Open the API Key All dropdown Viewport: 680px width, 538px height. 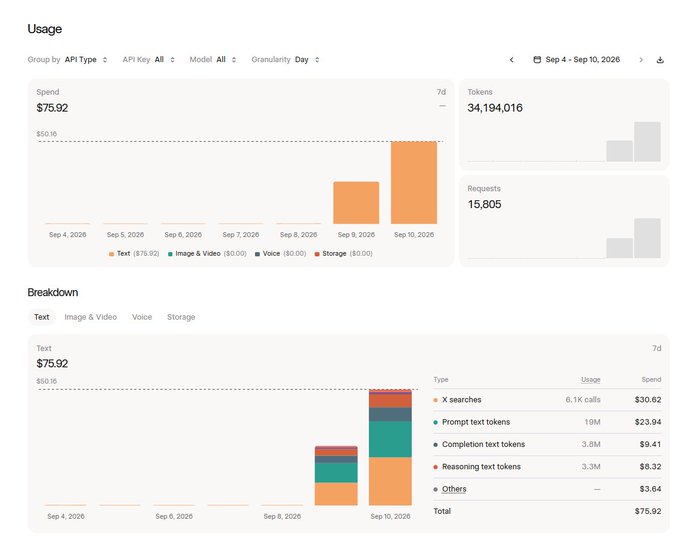coord(149,60)
